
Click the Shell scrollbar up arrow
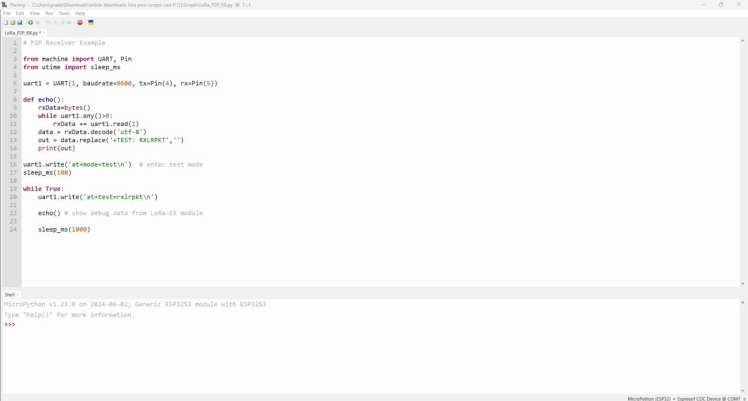pos(743,302)
